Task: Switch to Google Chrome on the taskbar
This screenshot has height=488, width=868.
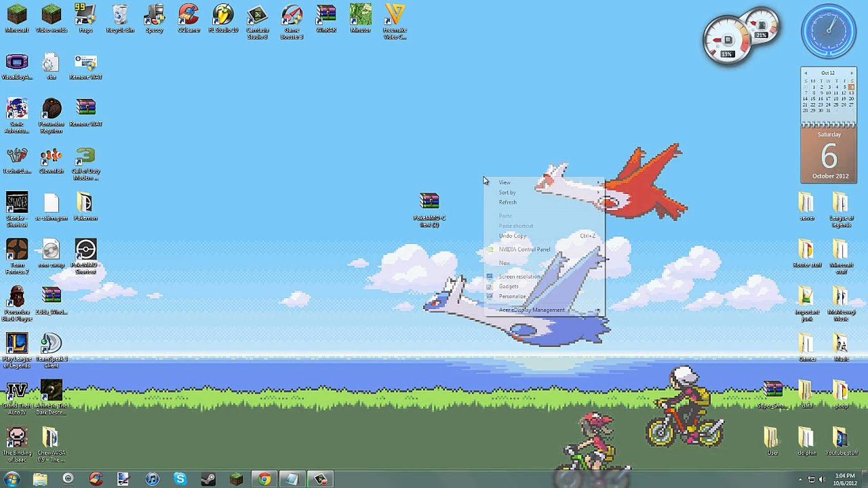Action: click(x=264, y=479)
